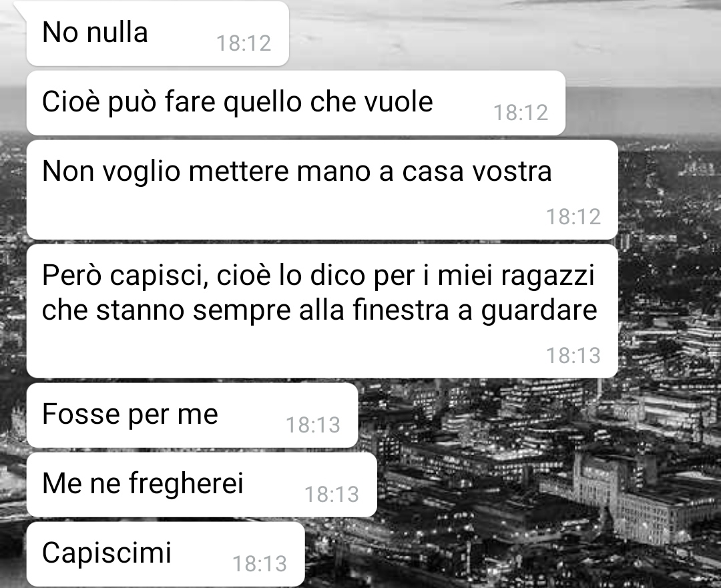Click the 18:13 timestamp next to "Fosse per me"
The width and height of the screenshot is (721, 588).
313,424
